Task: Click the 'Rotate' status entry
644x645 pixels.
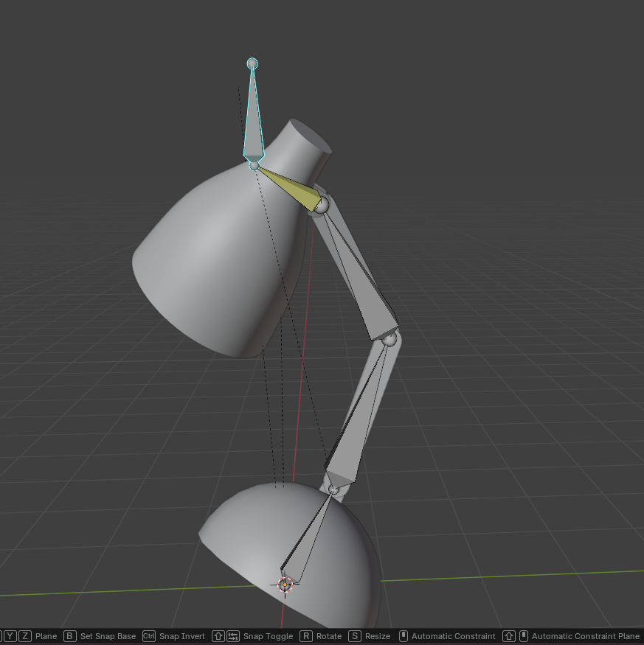Action: [329, 636]
